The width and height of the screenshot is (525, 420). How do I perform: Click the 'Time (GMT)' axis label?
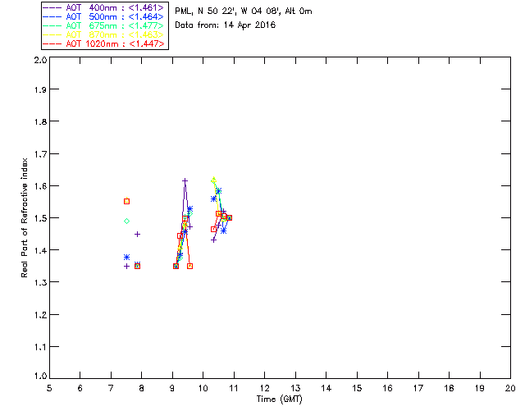[x=279, y=399]
